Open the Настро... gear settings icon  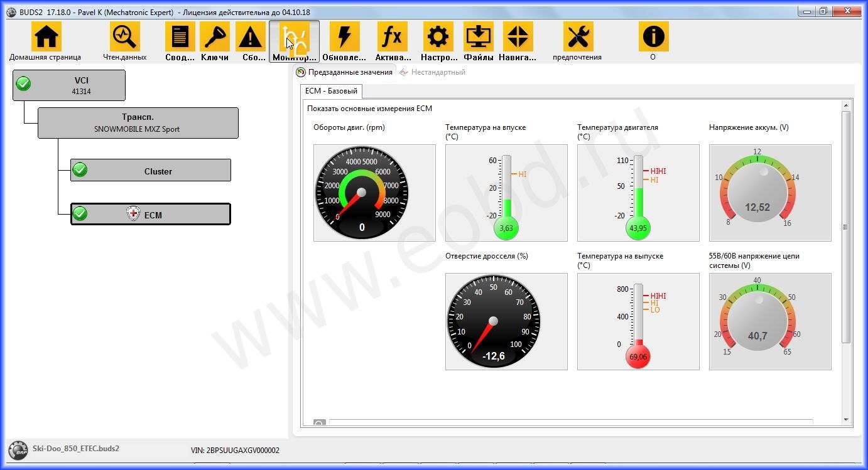pos(438,36)
